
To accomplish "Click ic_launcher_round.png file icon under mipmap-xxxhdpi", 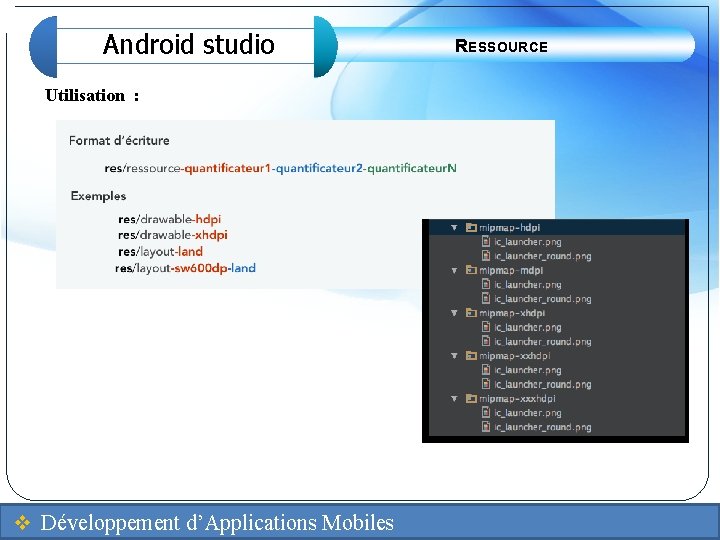I will point(486,427).
